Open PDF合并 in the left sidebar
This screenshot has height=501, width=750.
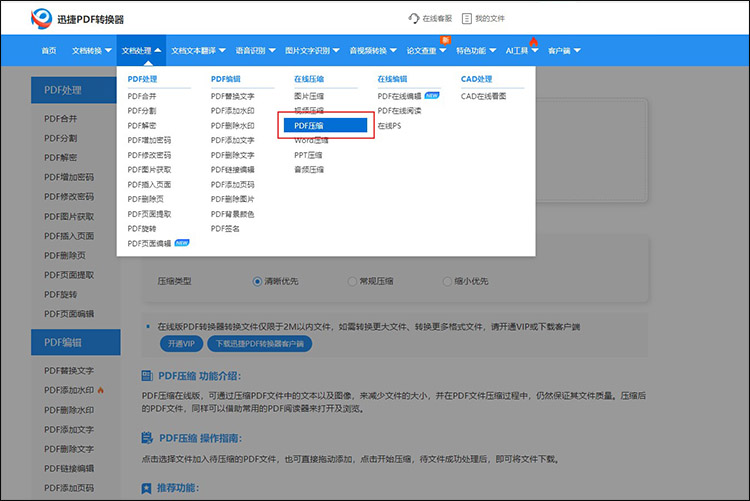[x=60, y=119]
